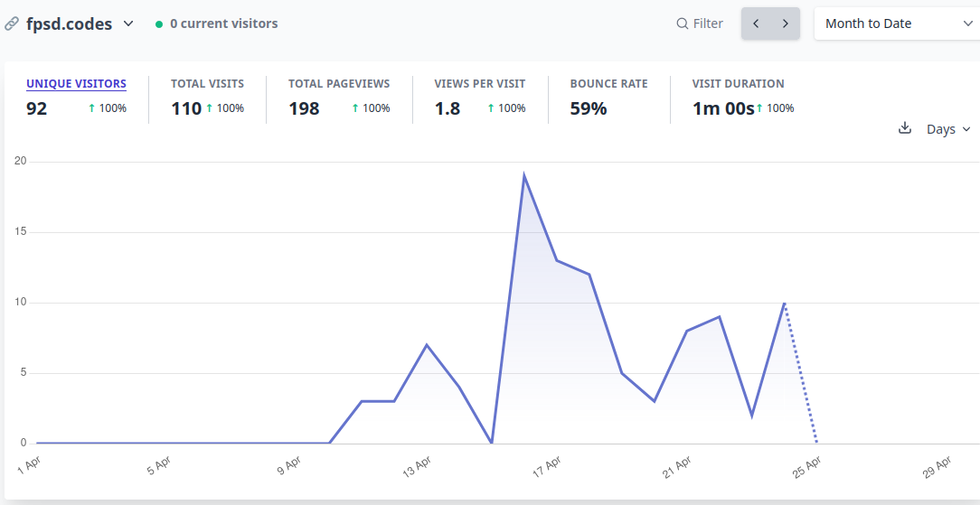Viewport: 980px width, 505px height.
Task: Click the link icon beside fpsd.codes
Action: pos(11,23)
